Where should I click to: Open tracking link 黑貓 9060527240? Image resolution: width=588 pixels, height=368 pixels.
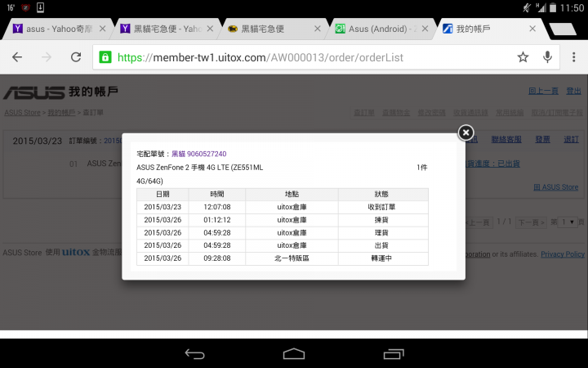coord(198,154)
